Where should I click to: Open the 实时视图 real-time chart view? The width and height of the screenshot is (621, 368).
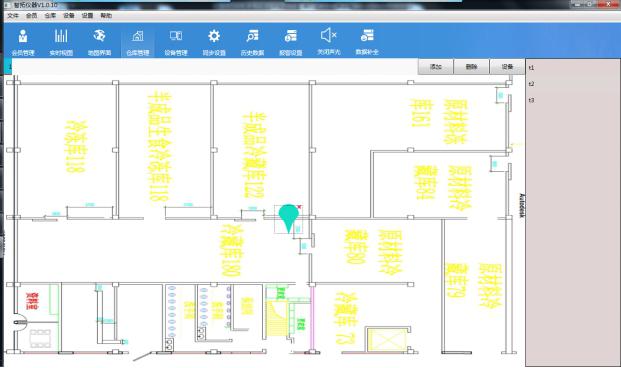pos(61,41)
